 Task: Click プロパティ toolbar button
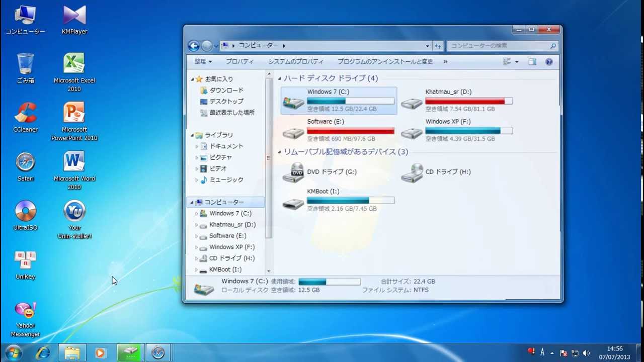coord(239,62)
